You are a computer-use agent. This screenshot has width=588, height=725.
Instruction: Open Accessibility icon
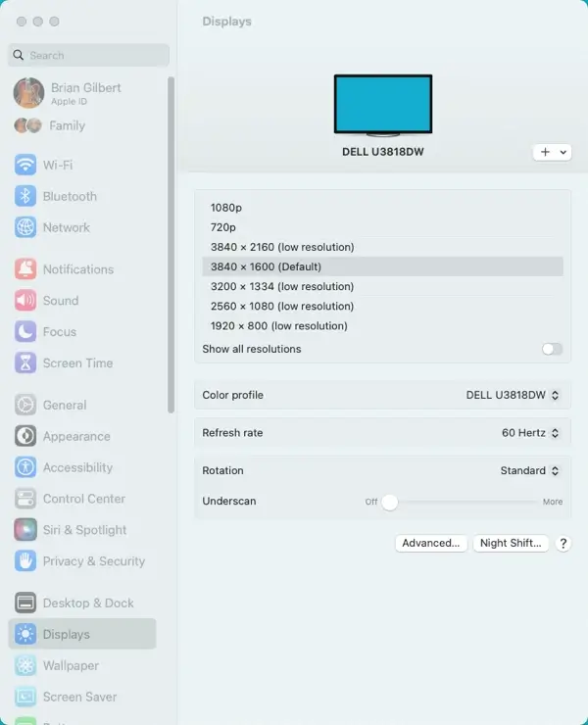pyautogui.click(x=24, y=467)
